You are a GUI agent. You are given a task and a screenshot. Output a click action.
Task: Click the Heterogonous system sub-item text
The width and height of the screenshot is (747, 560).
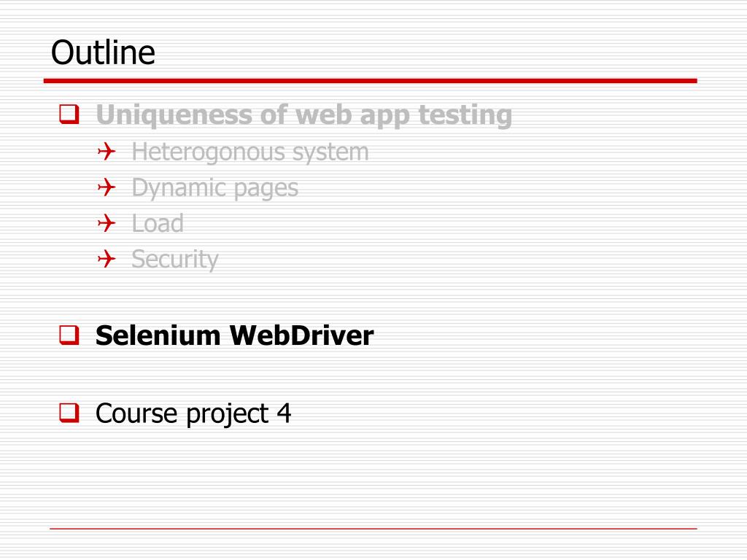click(250, 152)
